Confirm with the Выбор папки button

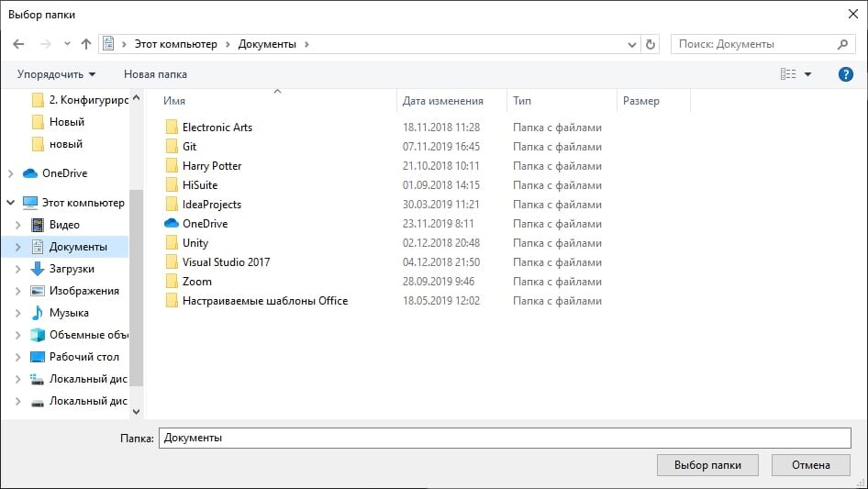click(x=707, y=465)
